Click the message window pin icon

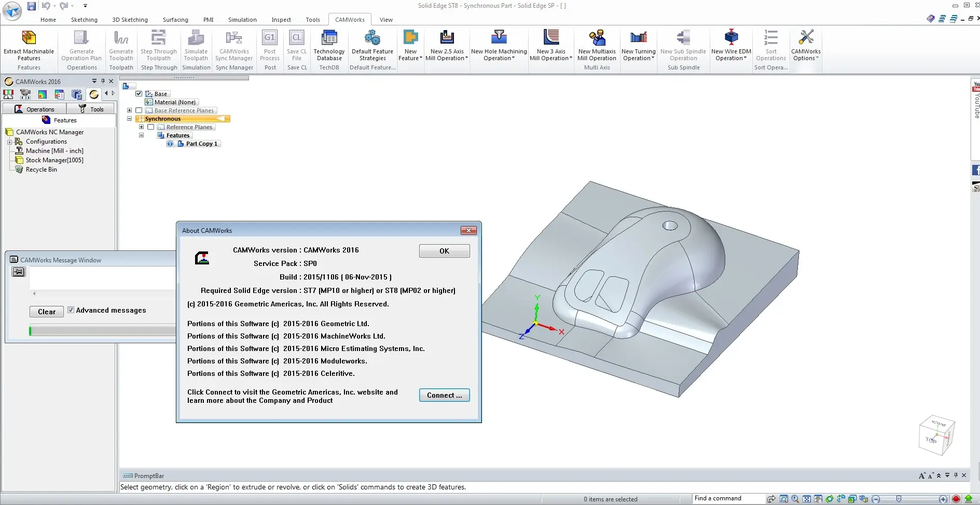19,272
